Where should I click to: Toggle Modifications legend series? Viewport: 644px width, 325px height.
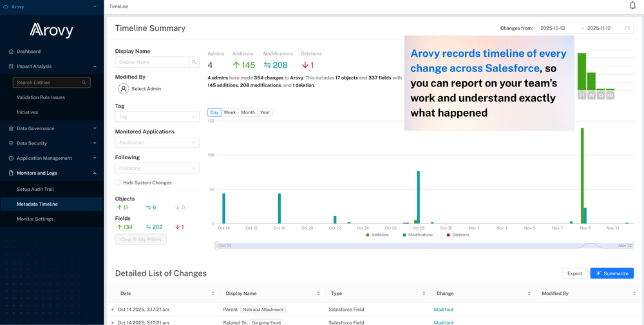(x=418, y=235)
